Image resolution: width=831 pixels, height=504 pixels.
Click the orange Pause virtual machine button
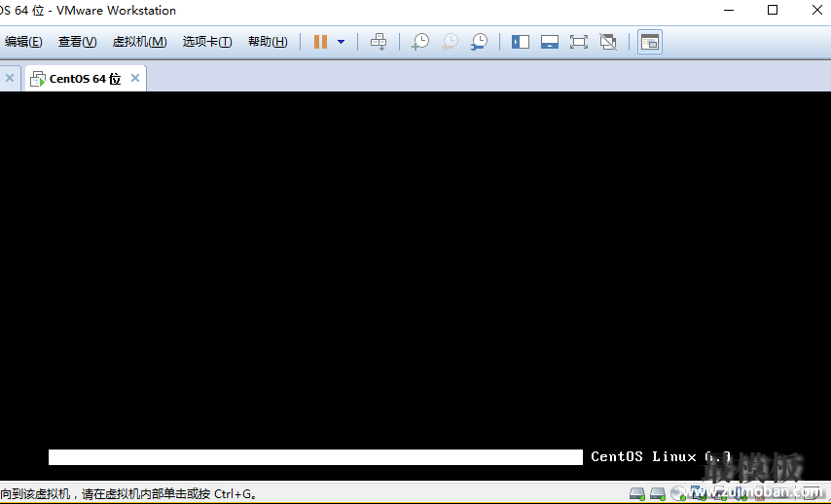tap(320, 42)
